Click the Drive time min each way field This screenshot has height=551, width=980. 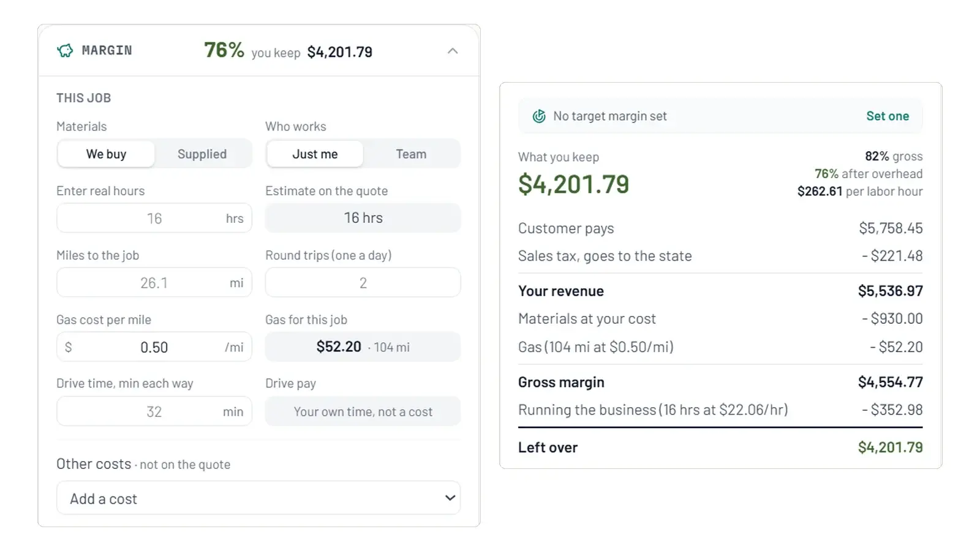pyautogui.click(x=154, y=411)
